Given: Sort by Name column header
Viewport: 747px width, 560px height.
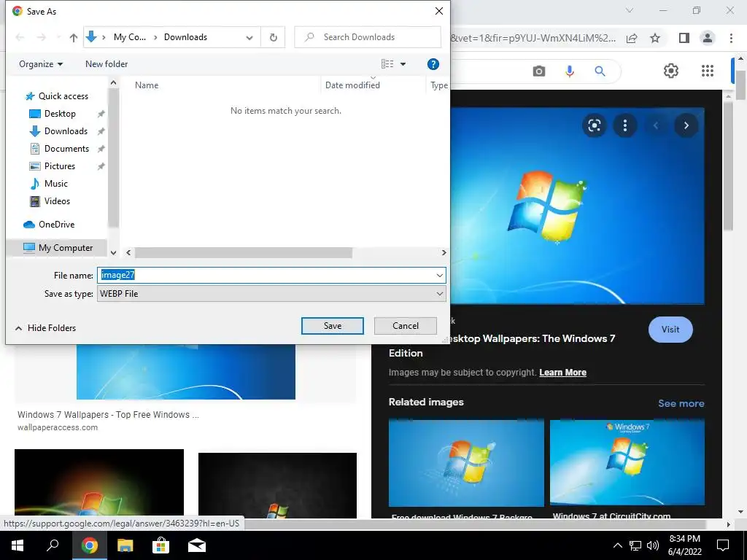Looking at the screenshot, I should coord(147,85).
